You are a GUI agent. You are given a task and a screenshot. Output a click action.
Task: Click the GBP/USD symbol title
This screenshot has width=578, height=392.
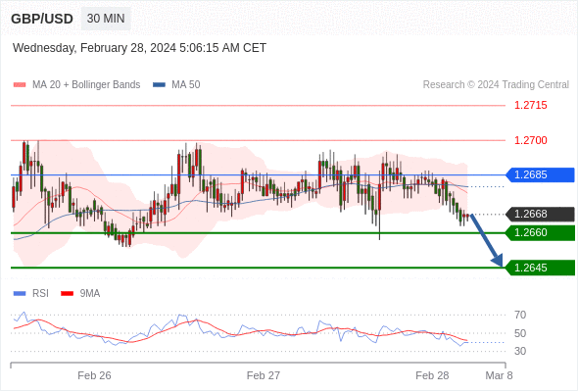coord(42,19)
